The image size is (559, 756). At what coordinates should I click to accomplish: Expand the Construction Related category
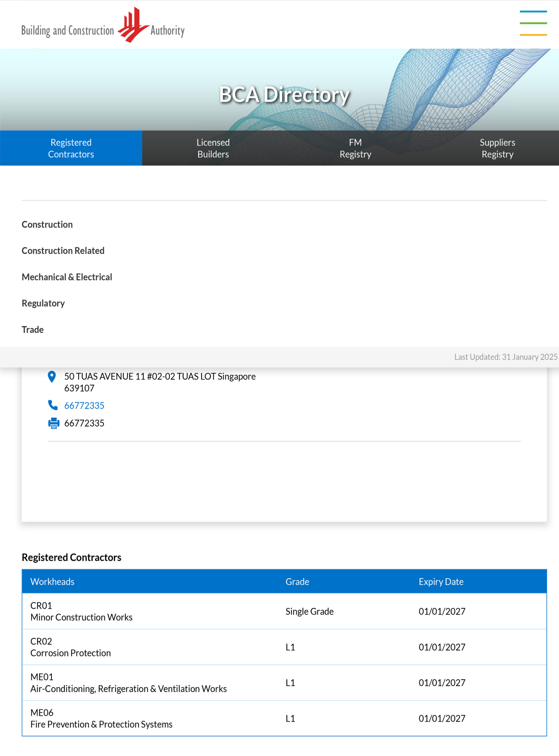[x=63, y=250]
